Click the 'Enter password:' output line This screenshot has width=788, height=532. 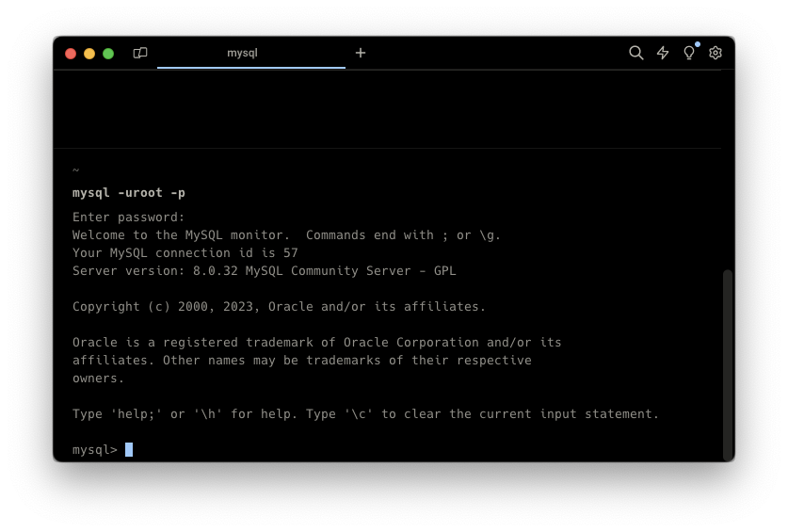pos(129,218)
